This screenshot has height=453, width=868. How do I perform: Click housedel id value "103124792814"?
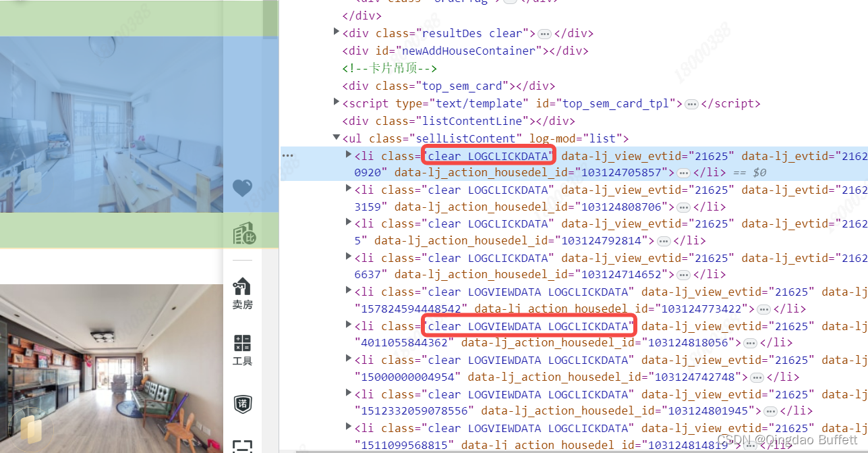pyautogui.click(x=601, y=240)
